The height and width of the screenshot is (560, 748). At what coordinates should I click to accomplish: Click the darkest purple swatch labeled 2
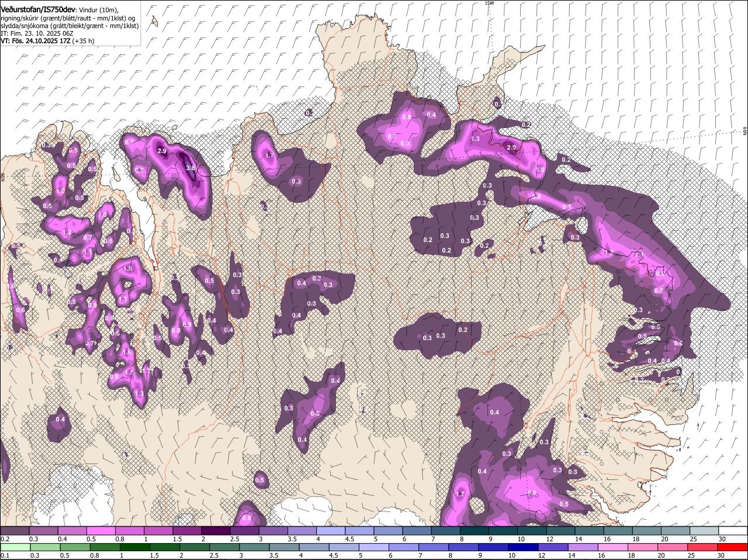216,531
